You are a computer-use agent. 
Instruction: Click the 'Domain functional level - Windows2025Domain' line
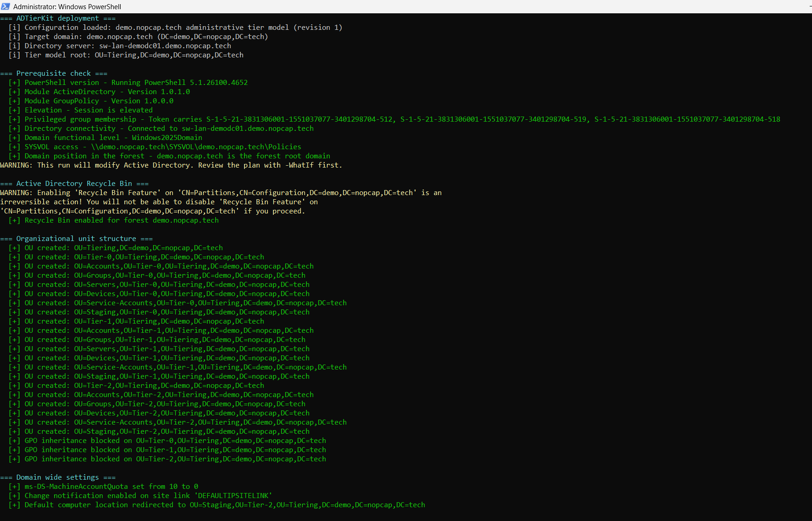click(105, 138)
